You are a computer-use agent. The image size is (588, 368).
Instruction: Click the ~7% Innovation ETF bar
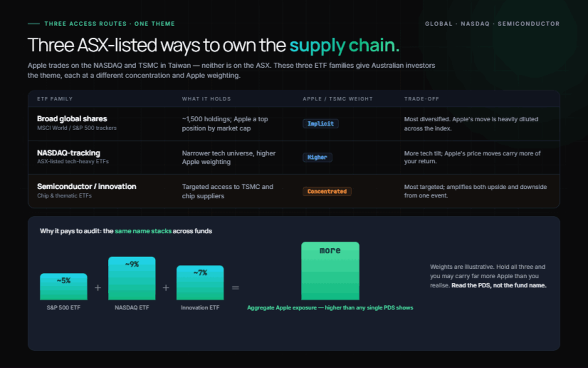[x=200, y=283]
